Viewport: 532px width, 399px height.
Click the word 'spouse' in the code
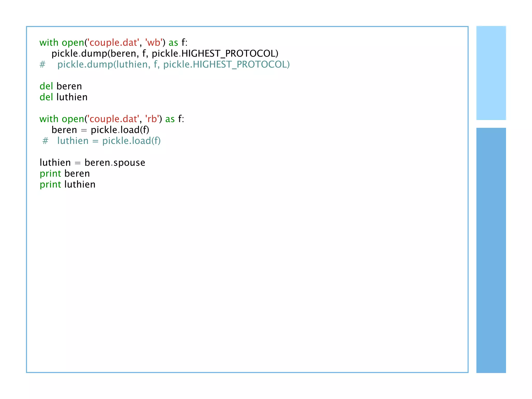pyautogui.click(x=129, y=163)
